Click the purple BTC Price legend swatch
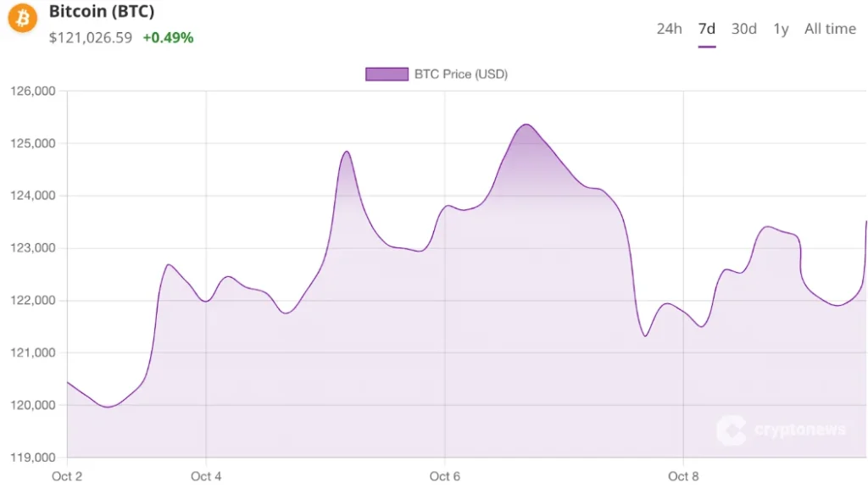Screen dimensions: 868x488 387,74
